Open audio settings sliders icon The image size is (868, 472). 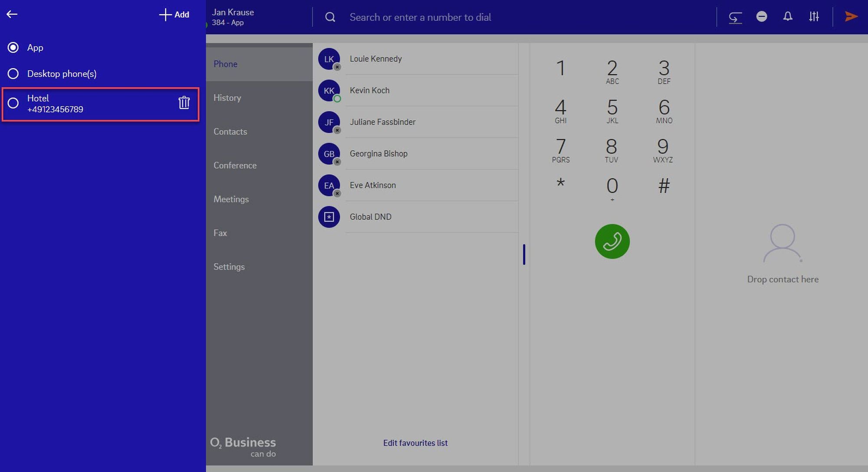pos(814,17)
